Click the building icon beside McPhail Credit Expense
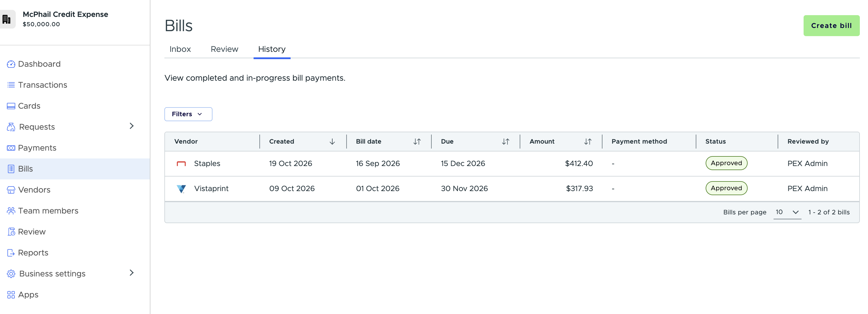 tap(6, 19)
